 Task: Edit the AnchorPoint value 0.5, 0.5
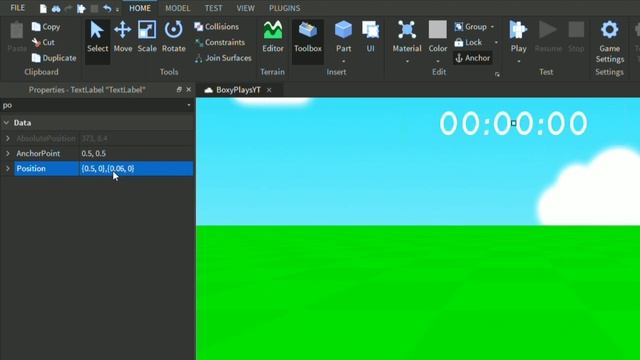pyautogui.click(x=136, y=153)
